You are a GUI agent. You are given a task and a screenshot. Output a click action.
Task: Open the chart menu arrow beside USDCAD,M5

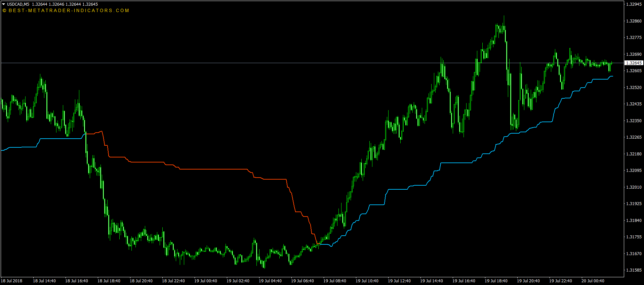(x=3, y=4)
